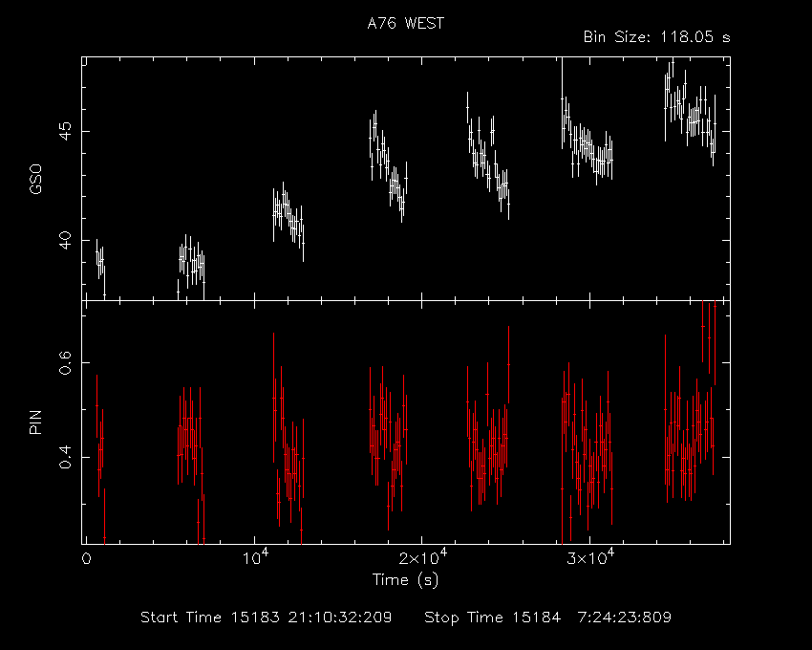Click the 'PIN' y-axis label
Viewport: 812px width, 650px height.
[35, 422]
